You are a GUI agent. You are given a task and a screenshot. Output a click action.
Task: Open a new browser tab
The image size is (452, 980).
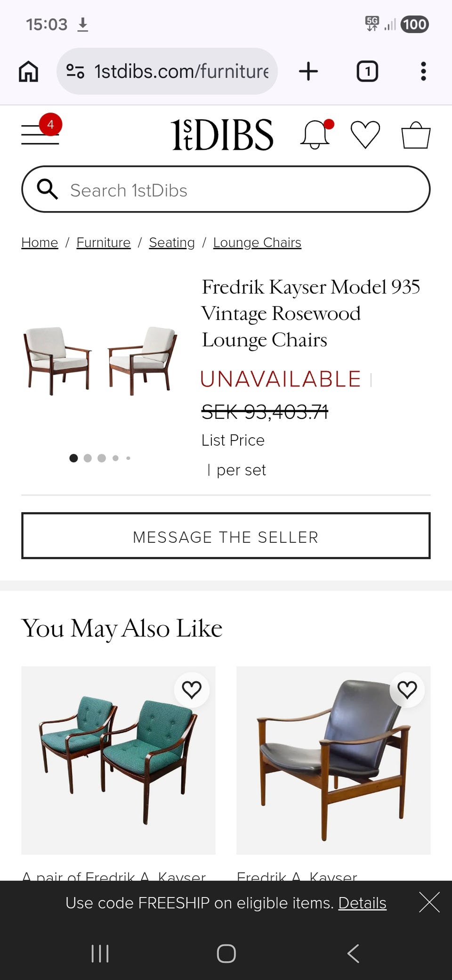pos(308,72)
